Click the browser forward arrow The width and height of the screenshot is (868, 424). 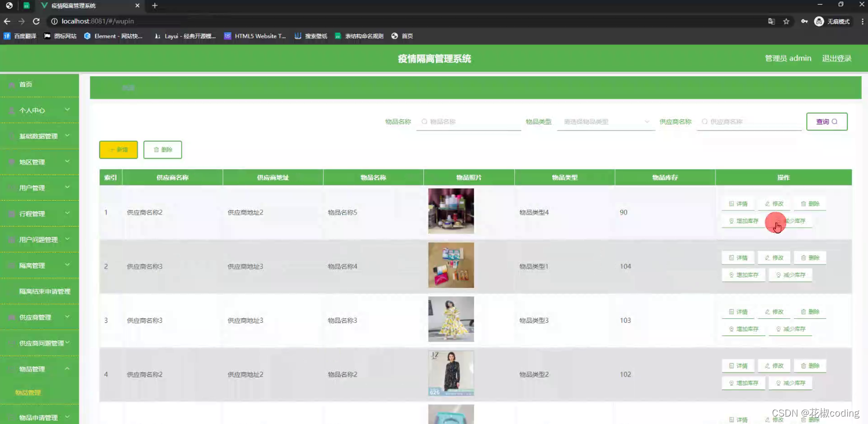pos(22,21)
